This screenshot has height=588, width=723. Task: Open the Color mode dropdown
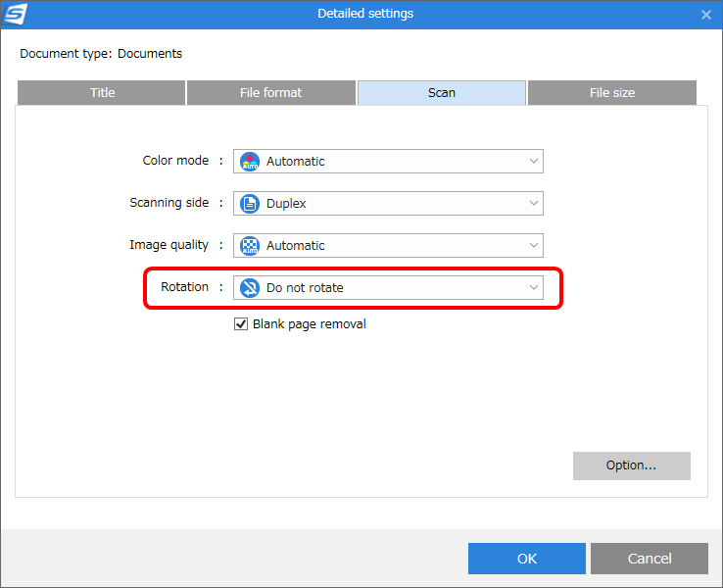point(388,162)
